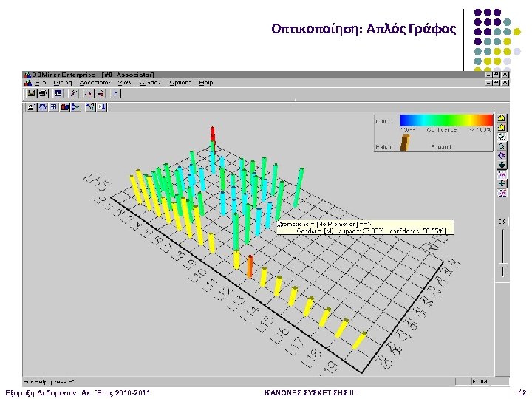Image resolution: width=532 pixels, height=399 pixels.
Task: Click the graph query icon with question mark
Action: click(90, 107)
